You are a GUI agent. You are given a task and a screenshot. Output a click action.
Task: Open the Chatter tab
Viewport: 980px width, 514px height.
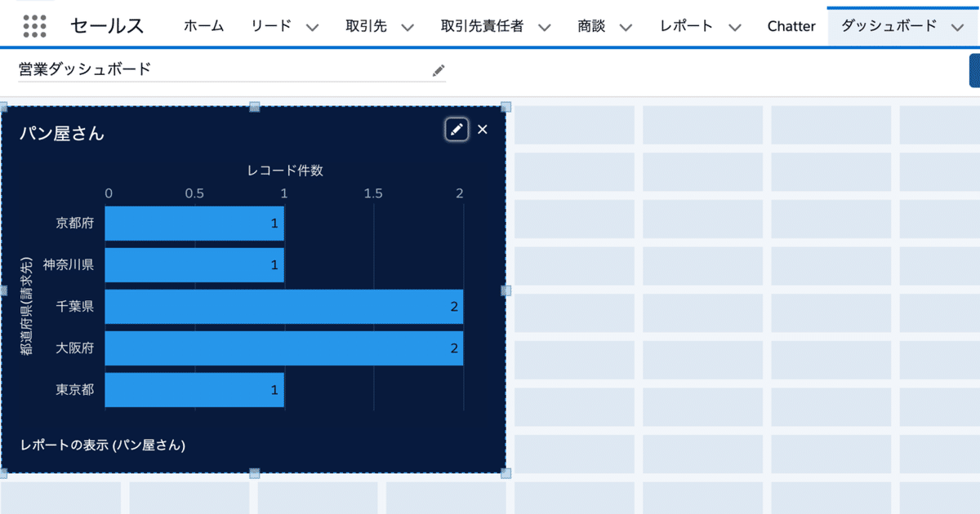[x=791, y=25]
